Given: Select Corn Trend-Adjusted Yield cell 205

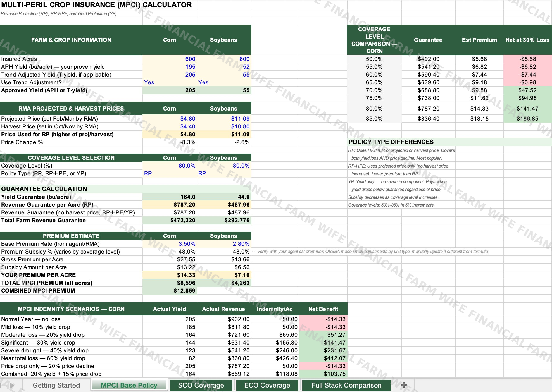Looking at the screenshot, I should (x=170, y=75).
